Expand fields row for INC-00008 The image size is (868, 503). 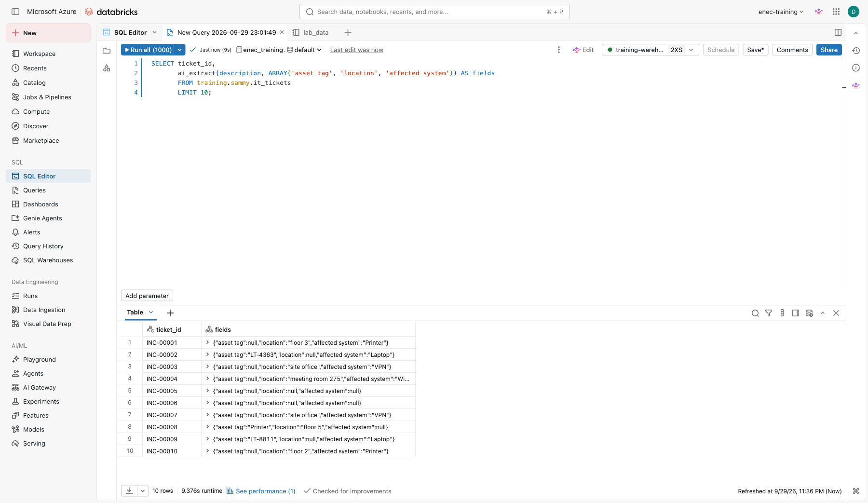click(207, 427)
